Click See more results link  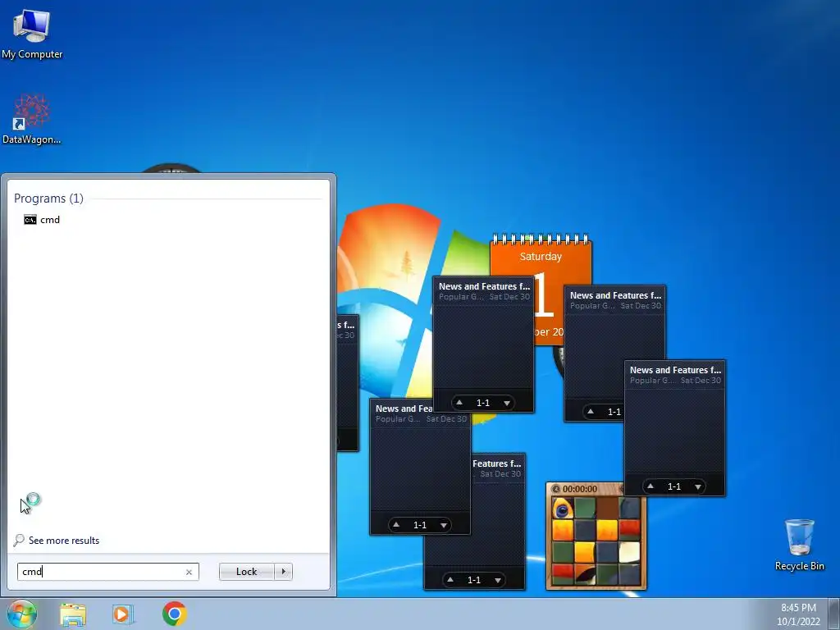pyautogui.click(x=57, y=540)
